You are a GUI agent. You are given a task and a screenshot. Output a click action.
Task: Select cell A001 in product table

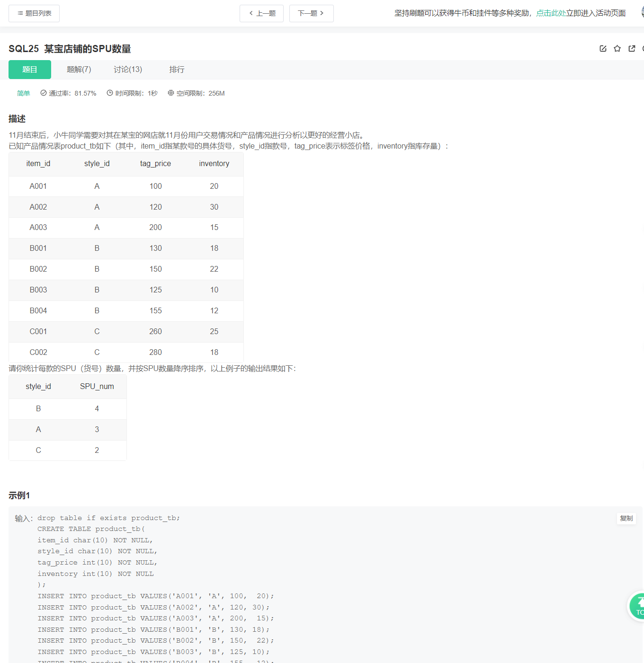point(38,186)
